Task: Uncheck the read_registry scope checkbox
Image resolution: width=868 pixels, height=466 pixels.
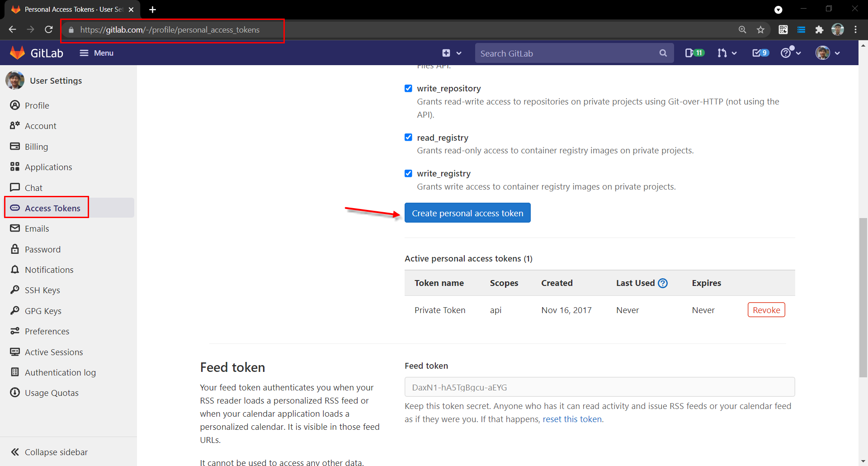Action: [408, 137]
